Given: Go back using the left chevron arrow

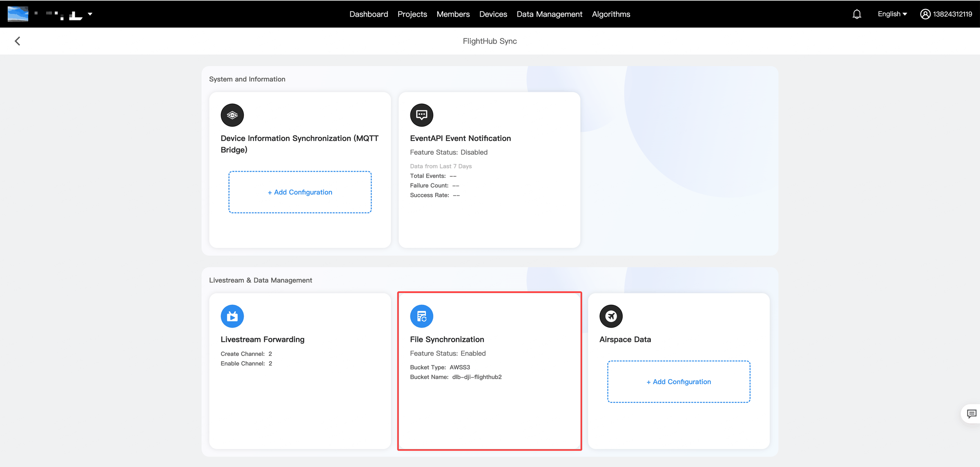Looking at the screenshot, I should pyautogui.click(x=17, y=41).
